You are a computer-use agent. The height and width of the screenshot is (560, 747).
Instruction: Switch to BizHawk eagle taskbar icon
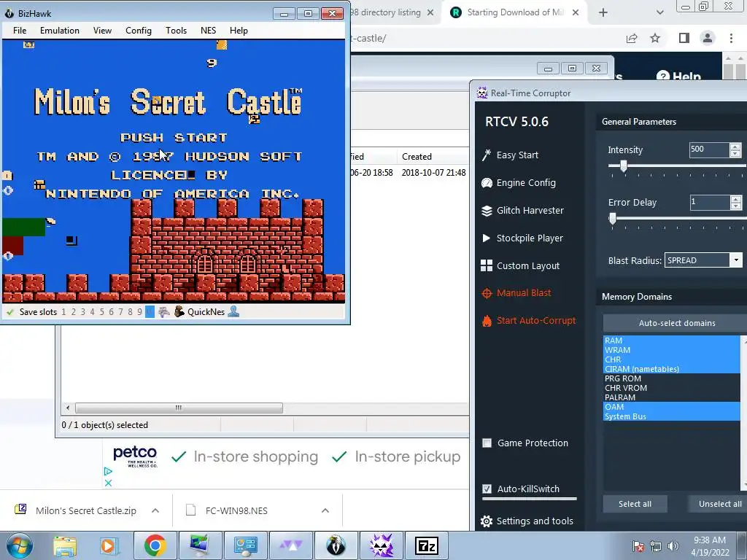(x=336, y=545)
